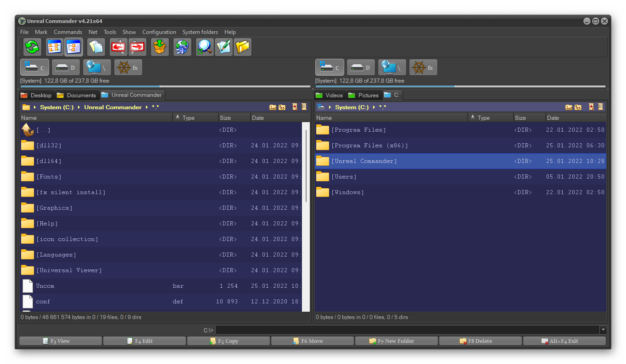
Task: Open the Tools menu
Action: (x=110, y=32)
